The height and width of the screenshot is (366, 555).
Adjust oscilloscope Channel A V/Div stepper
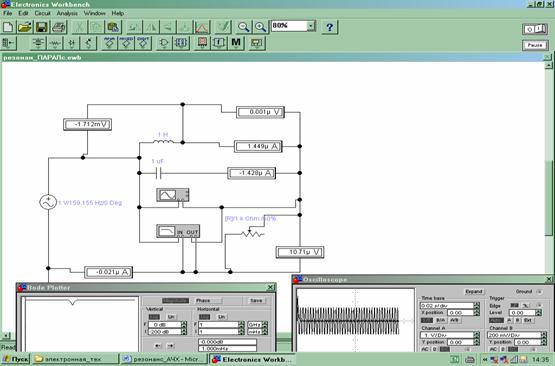click(476, 335)
